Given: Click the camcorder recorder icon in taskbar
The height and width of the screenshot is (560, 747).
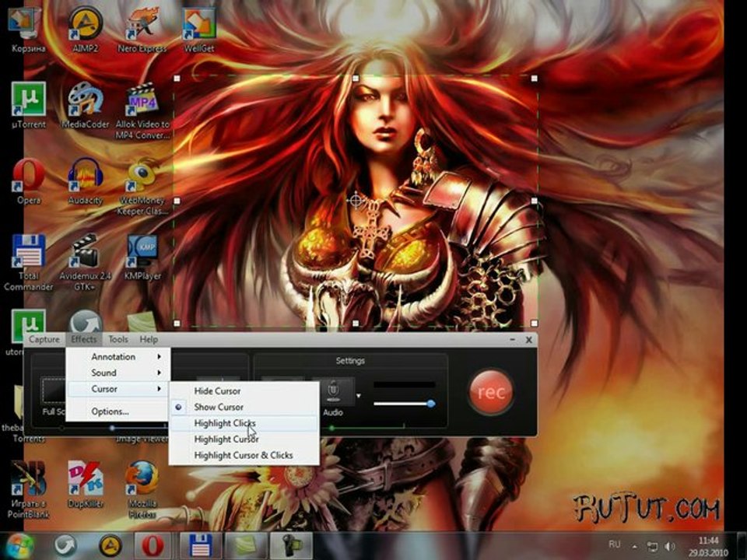Looking at the screenshot, I should coord(291,546).
